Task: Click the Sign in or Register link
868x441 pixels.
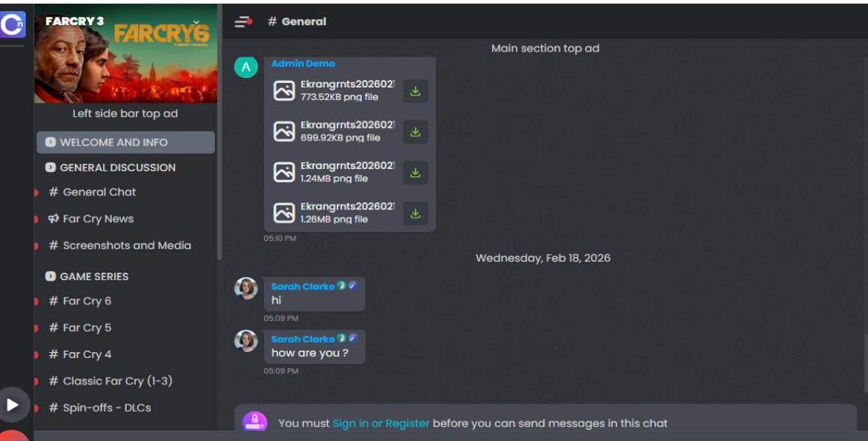Action: click(381, 423)
